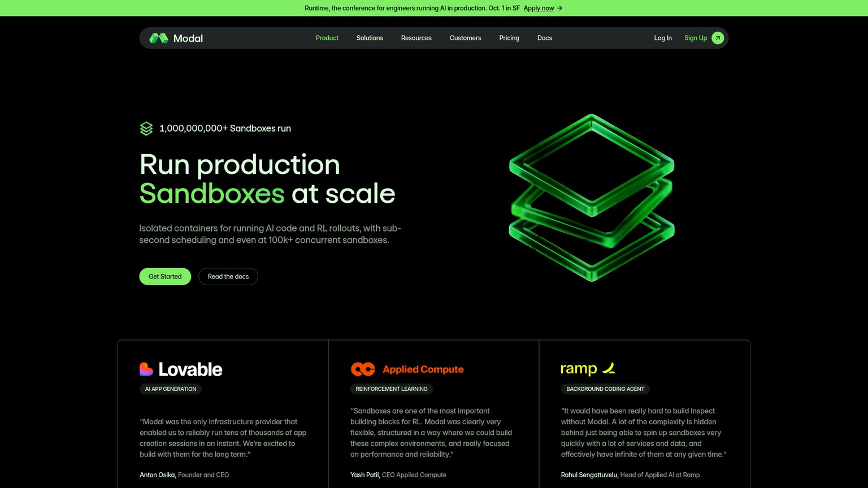Click the '1,000,000,000+ Sandboxes run' text
Screen dimensions: 868x488
225,128
